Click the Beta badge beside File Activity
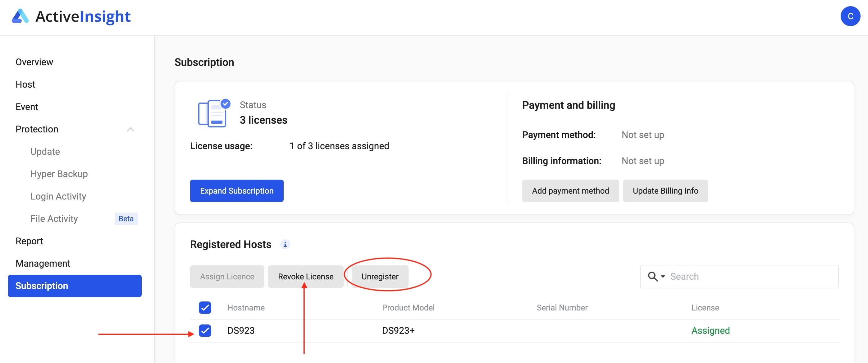This screenshot has width=868, height=363. pyautogui.click(x=126, y=219)
